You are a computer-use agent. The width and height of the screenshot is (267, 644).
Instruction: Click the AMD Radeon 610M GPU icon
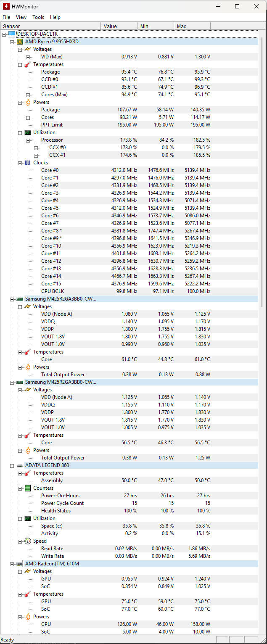tap(20, 564)
